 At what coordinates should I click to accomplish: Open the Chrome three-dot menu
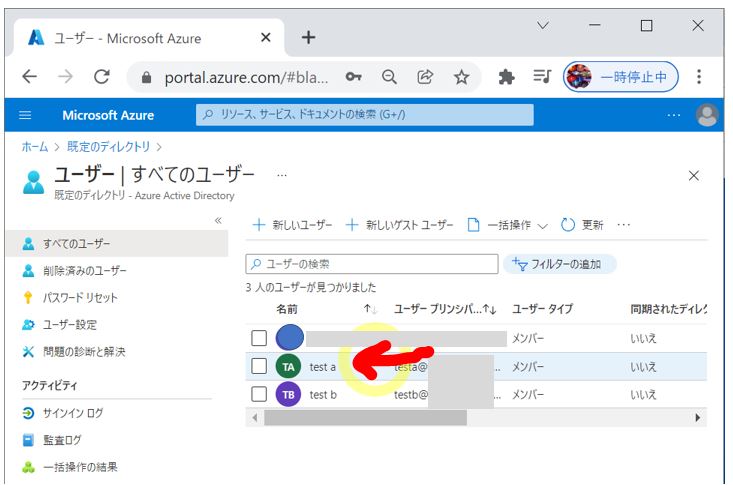coord(699,76)
